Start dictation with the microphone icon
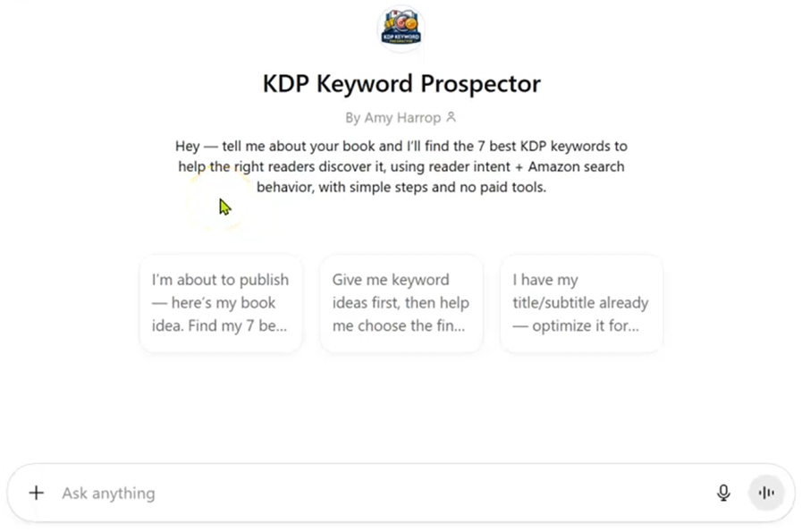The height and width of the screenshot is (532, 802). pyautogui.click(x=723, y=493)
